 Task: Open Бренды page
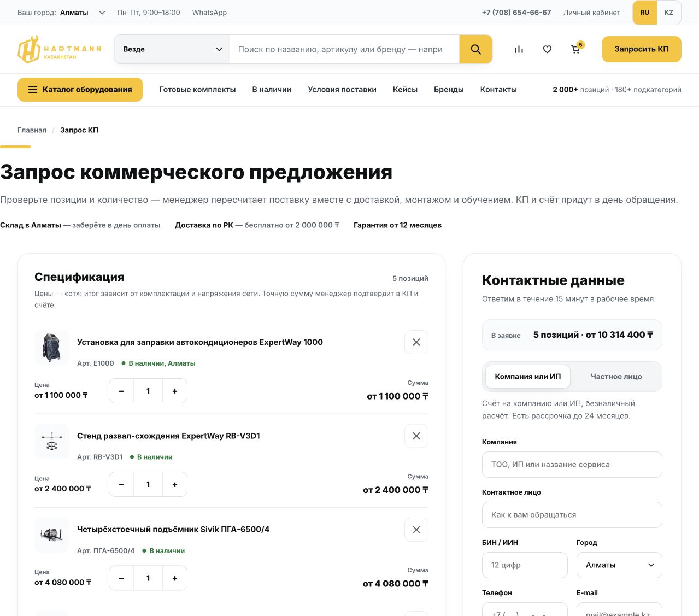pos(449,90)
